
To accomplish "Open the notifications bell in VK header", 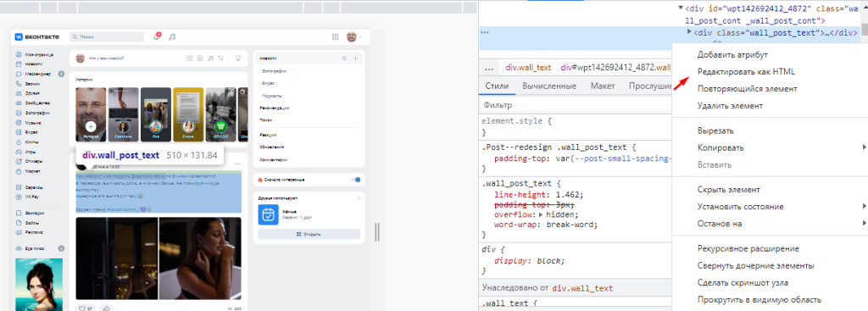I will [157, 36].
